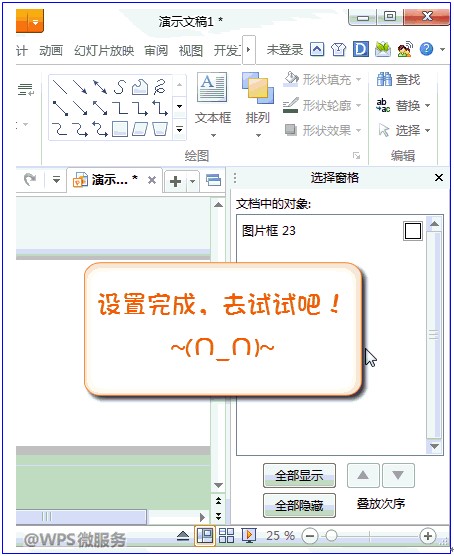Select the trapezoid shape

(x=160, y=129)
